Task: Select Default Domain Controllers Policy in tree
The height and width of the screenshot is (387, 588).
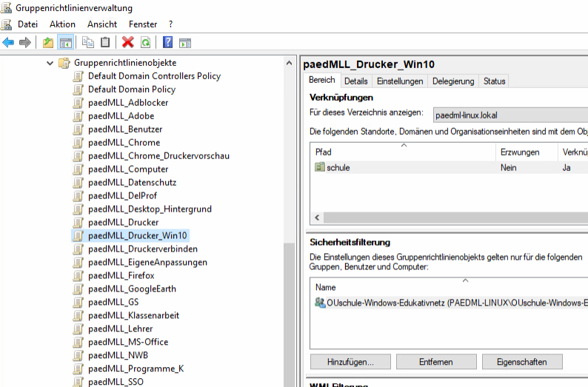Action: (x=154, y=76)
